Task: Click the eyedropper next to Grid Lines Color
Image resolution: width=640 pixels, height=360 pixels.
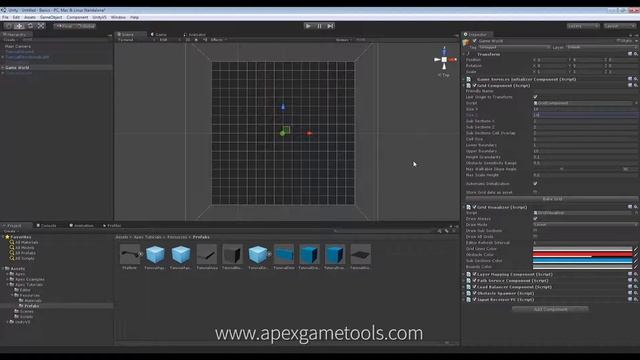Action: pos(636,249)
